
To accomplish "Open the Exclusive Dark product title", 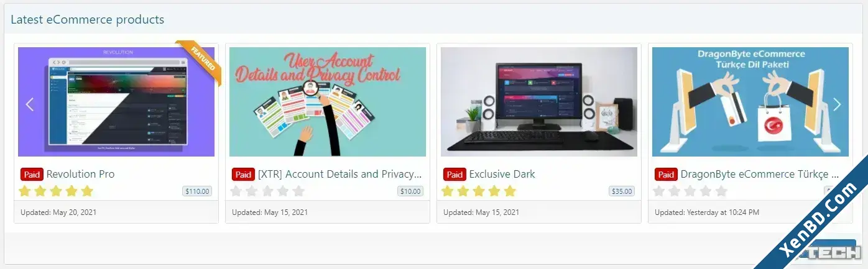I will pyautogui.click(x=502, y=174).
